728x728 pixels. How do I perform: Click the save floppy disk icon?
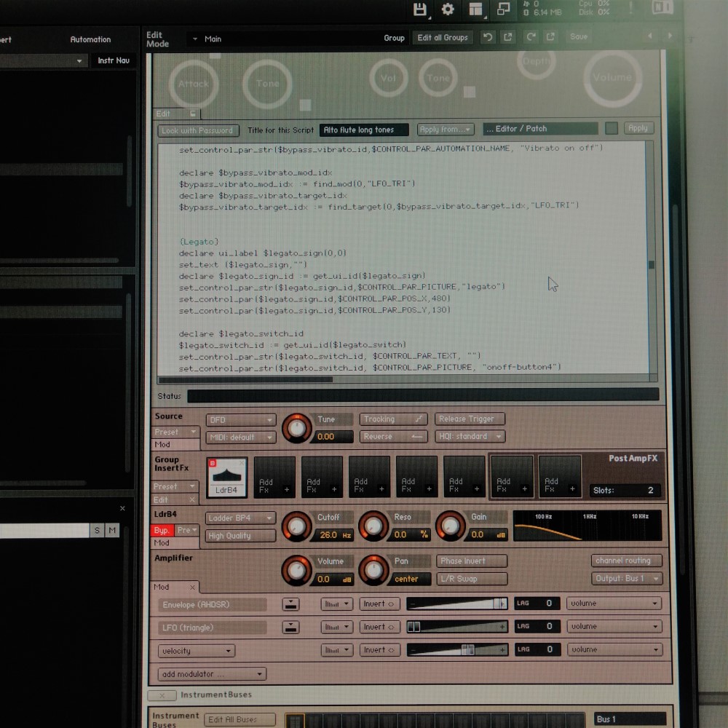419,9
